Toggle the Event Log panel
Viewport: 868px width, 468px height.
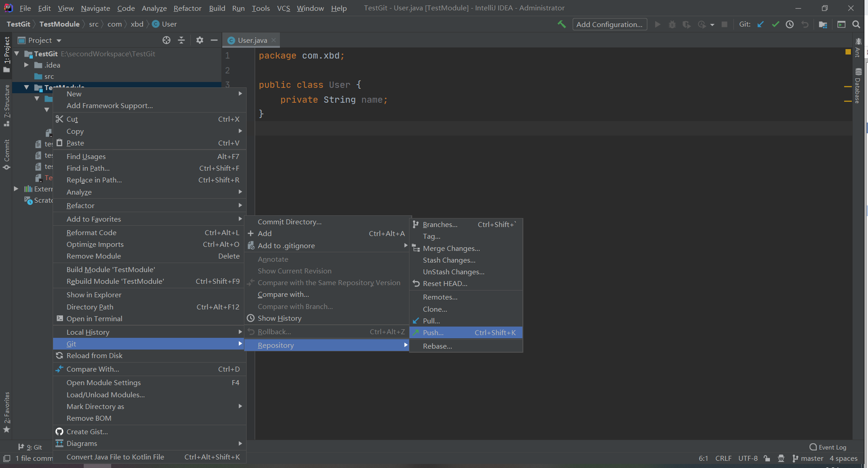coord(828,447)
